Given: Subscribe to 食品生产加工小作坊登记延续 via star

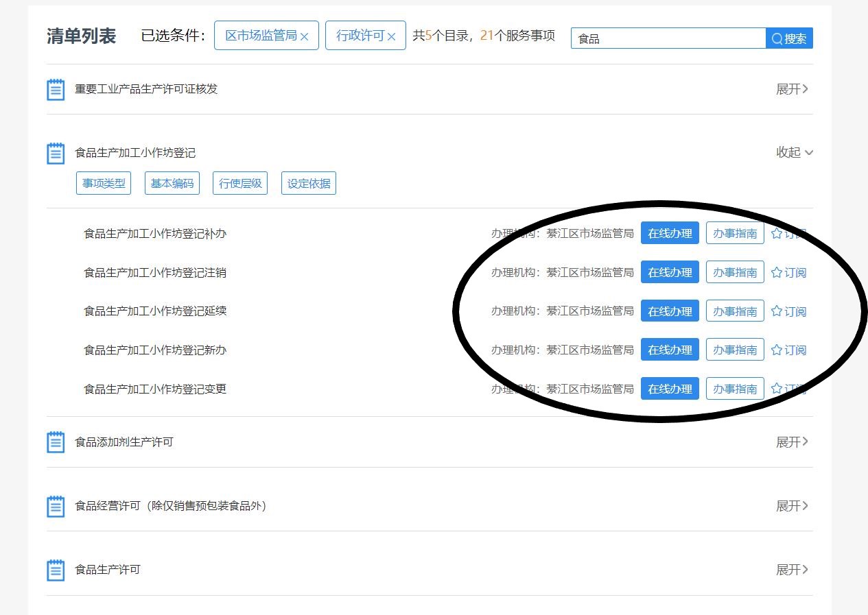Looking at the screenshot, I should coord(777,311).
